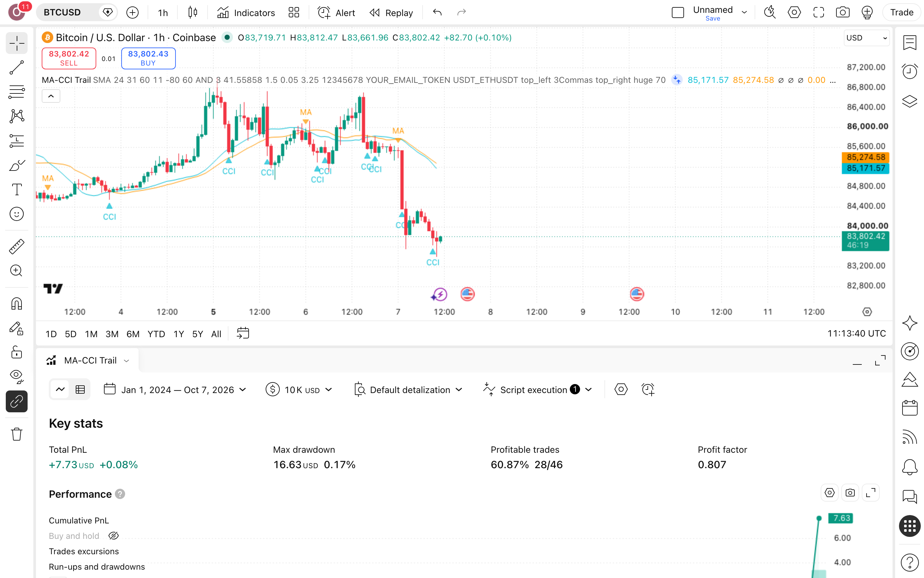The image size is (924, 578).
Task: Toggle lock all drawing tools
Action: [x=16, y=353]
